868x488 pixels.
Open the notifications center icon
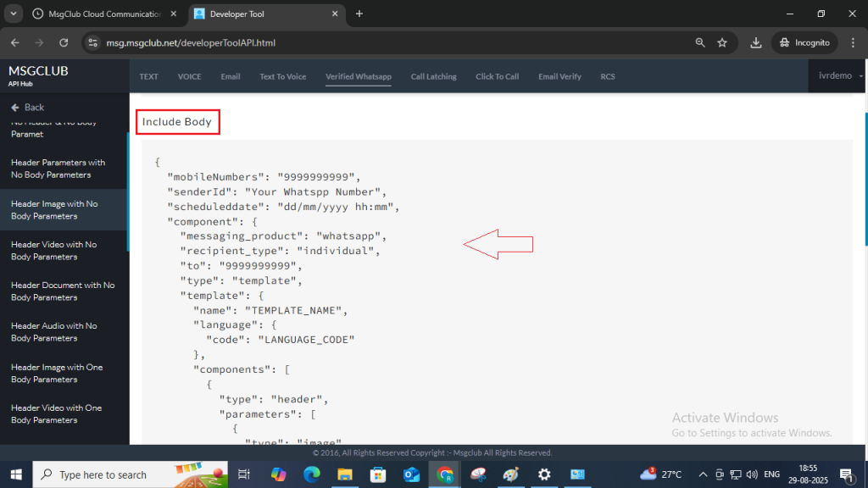point(847,474)
